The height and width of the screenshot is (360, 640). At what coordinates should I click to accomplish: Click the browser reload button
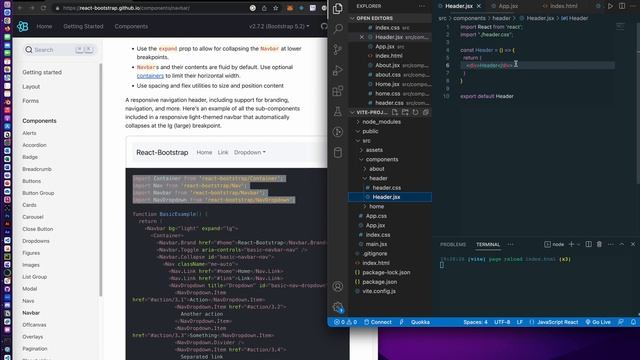(x=43, y=8)
